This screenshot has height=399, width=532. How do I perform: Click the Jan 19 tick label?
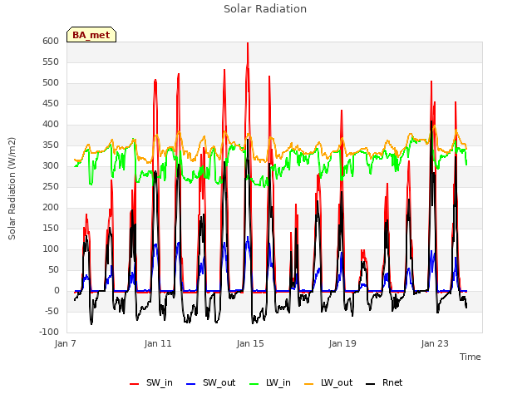tap(342, 343)
